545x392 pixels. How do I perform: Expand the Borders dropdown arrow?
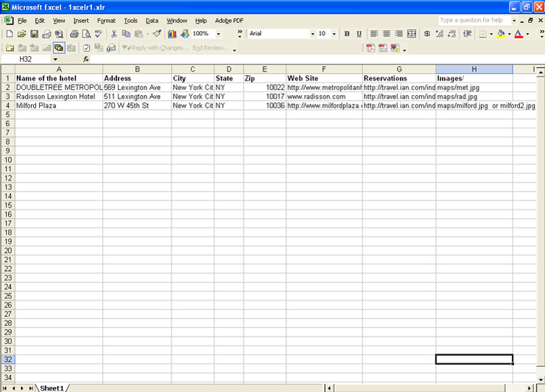click(x=491, y=34)
